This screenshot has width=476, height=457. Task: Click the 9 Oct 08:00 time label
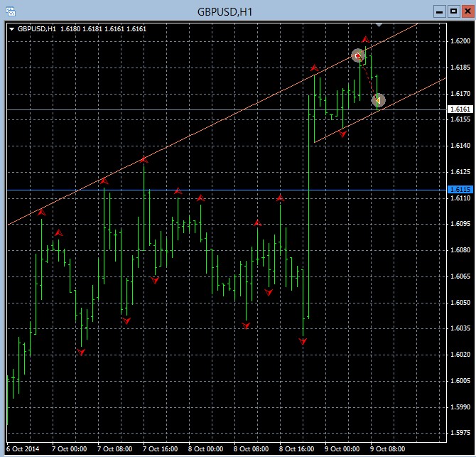388,448
